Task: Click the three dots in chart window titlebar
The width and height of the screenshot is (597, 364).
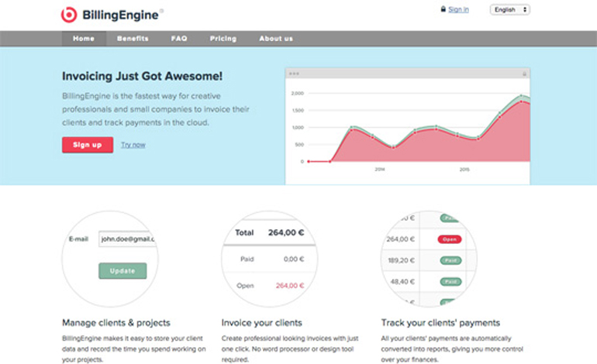Action: pyautogui.click(x=294, y=74)
